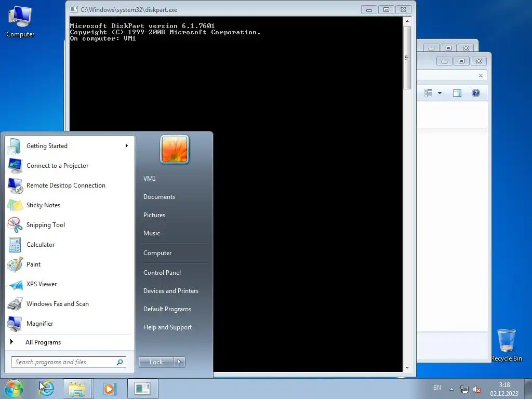532x399 pixels.
Task: Click EN language indicator in tray
Action: (x=437, y=388)
